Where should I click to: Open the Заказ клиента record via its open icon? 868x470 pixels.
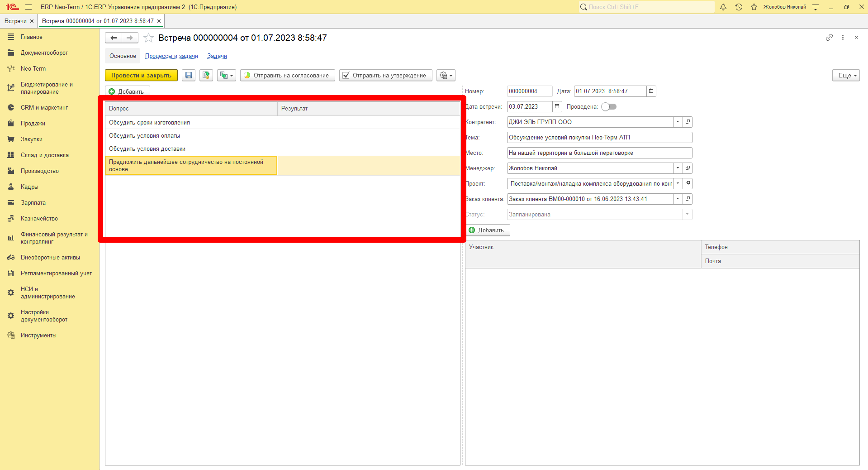point(688,199)
